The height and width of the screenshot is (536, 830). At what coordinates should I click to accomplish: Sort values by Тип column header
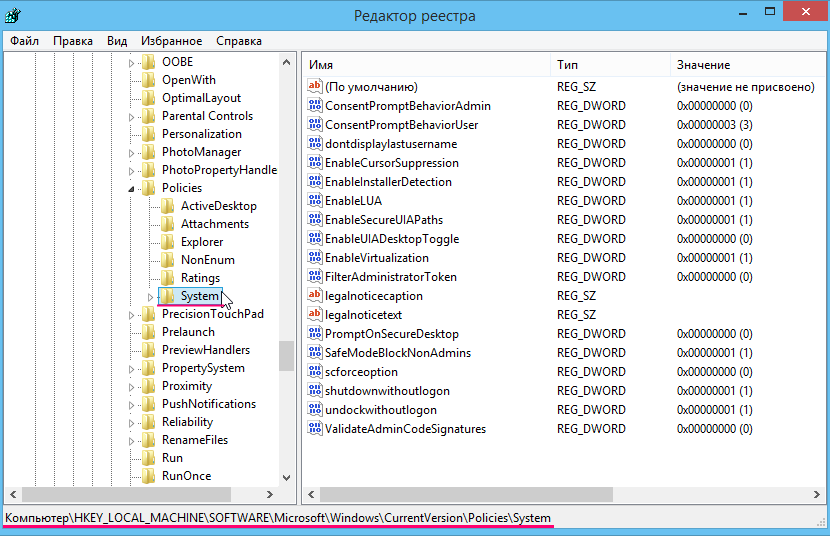pyautogui.click(x=610, y=65)
